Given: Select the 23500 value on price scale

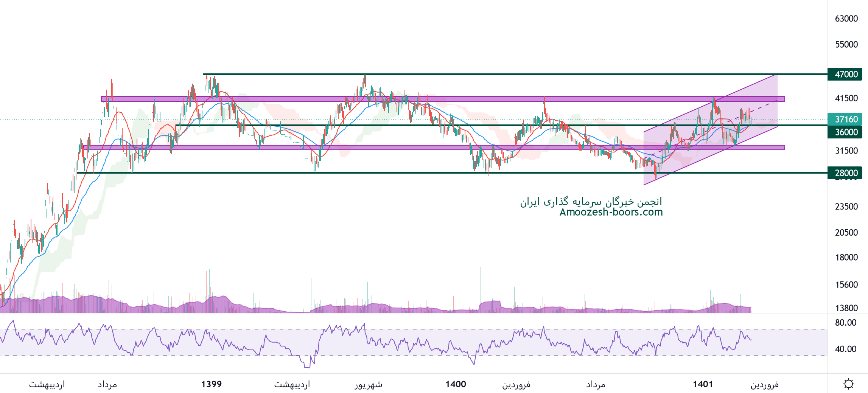Looking at the screenshot, I should tap(846, 207).
